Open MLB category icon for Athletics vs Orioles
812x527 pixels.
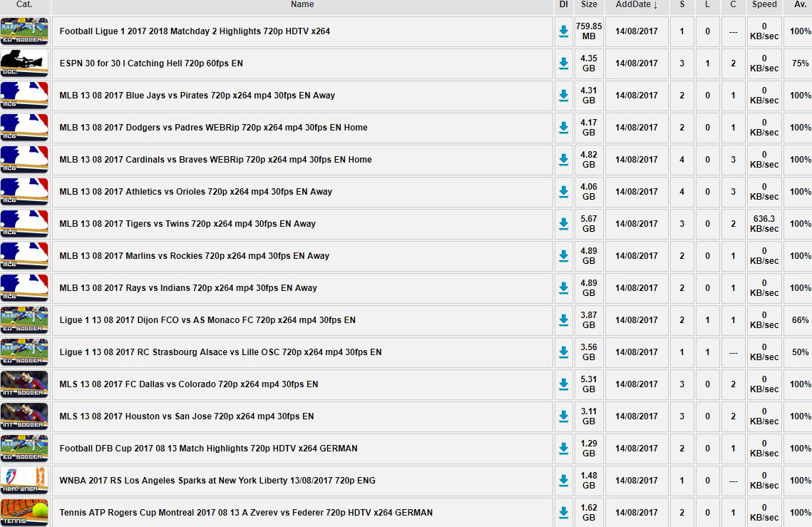point(24,192)
